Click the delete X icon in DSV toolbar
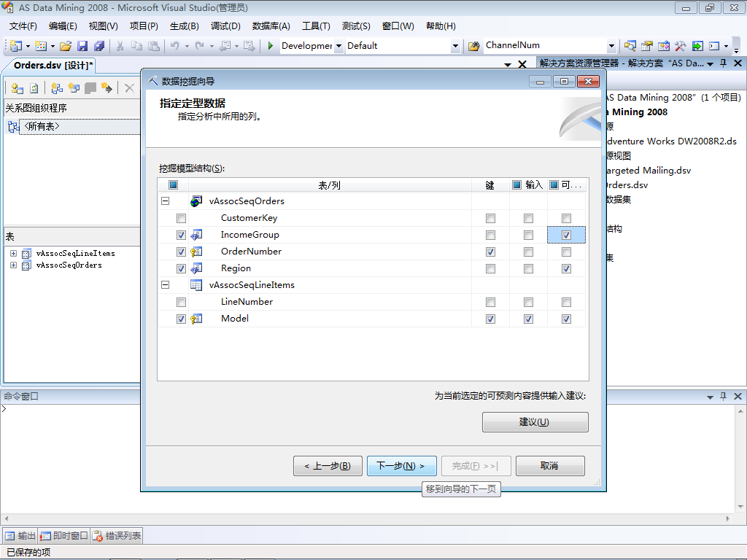 (129, 88)
